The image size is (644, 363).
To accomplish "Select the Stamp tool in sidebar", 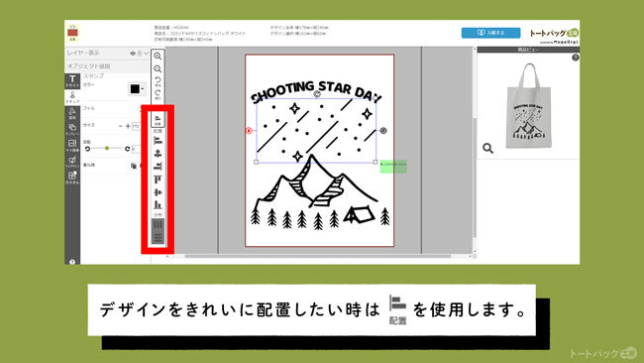I will (72, 97).
